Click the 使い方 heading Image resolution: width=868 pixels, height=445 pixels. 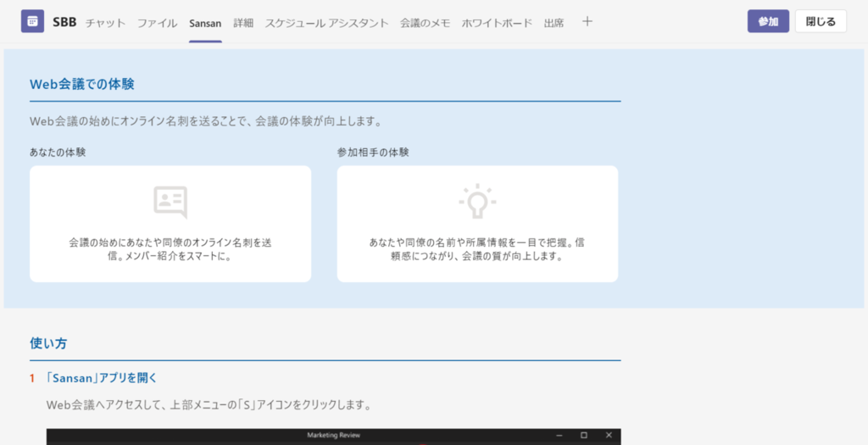click(x=48, y=343)
